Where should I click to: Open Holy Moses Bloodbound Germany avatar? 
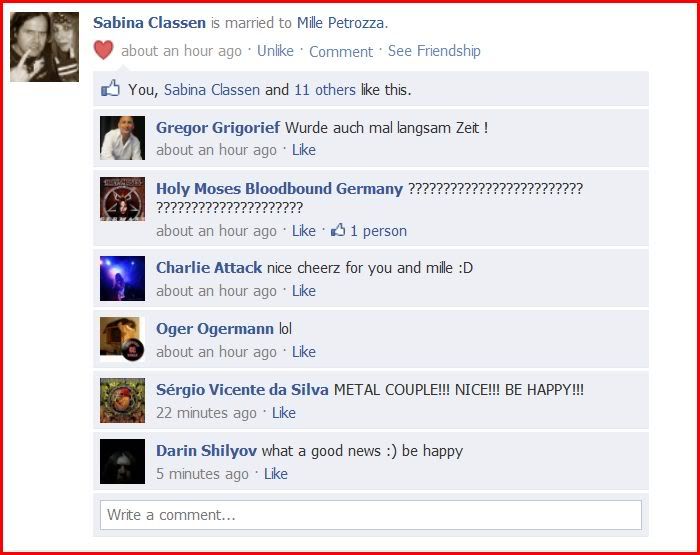(122, 199)
